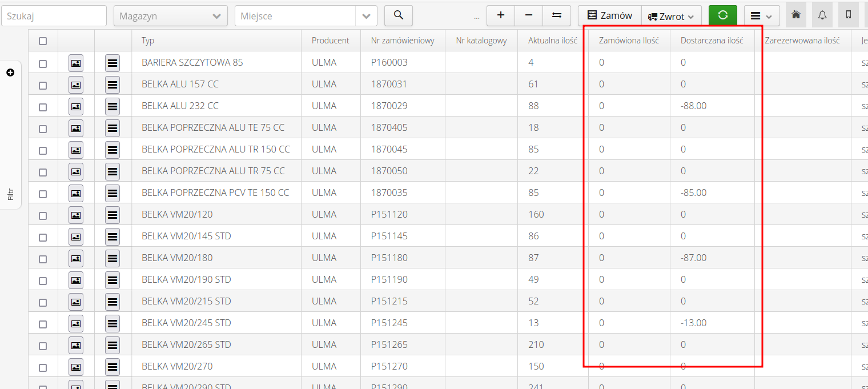Open row menu for BELKA ALU 157 CC
The height and width of the screenshot is (389, 868).
112,85
